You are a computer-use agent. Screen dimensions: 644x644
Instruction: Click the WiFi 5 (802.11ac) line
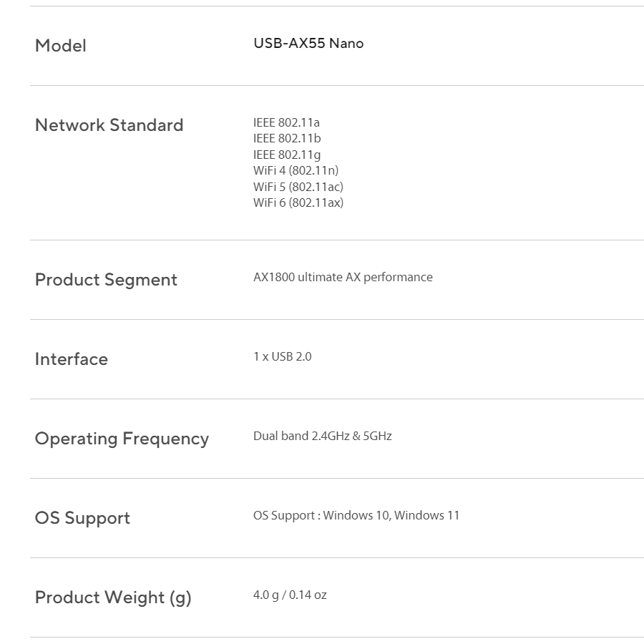coord(298,187)
